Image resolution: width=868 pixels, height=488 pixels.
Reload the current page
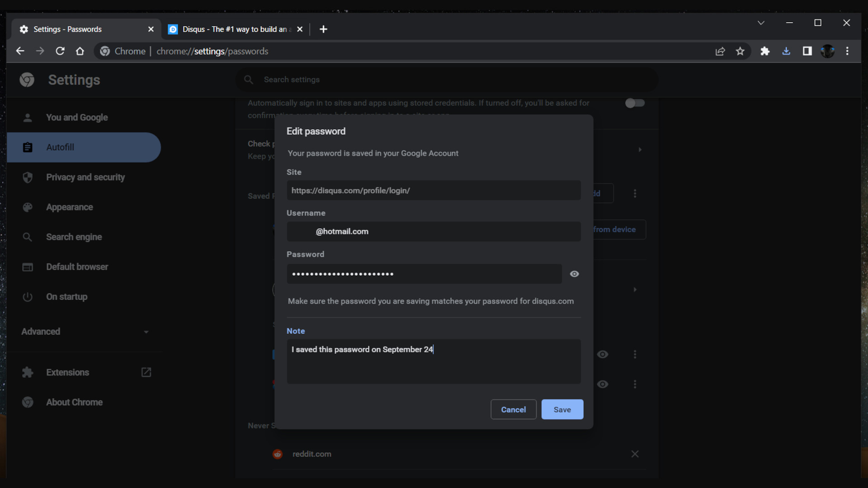click(x=60, y=51)
